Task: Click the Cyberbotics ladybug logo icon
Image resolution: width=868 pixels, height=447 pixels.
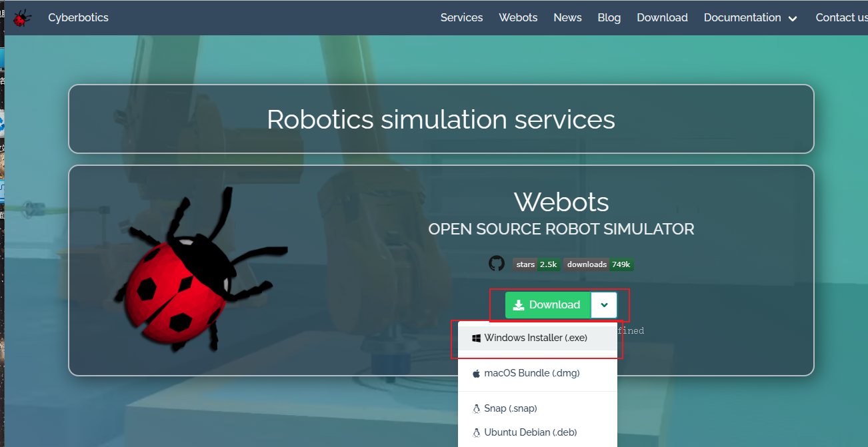Action: click(22, 18)
